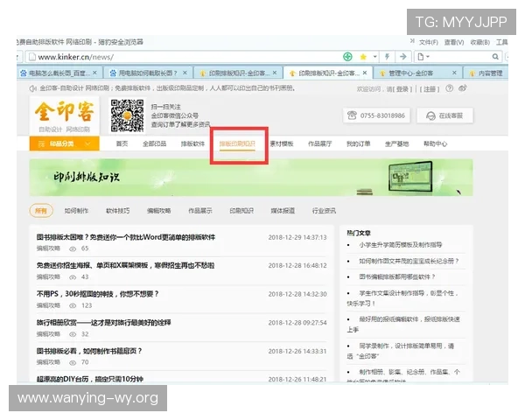Image resolution: width=525 pixels, height=420 pixels.
Task: Click the 印刷排版知识 green banner
Action: pyautogui.click(x=251, y=178)
